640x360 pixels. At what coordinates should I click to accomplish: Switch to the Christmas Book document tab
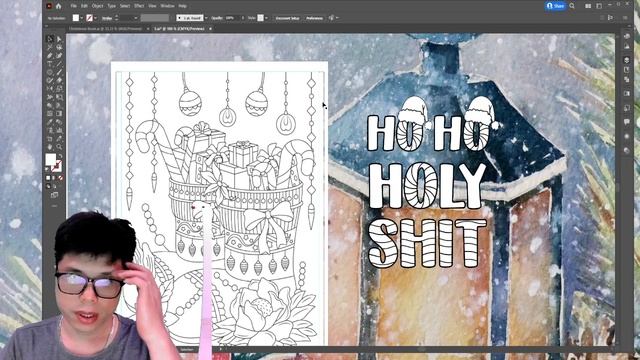click(105, 29)
